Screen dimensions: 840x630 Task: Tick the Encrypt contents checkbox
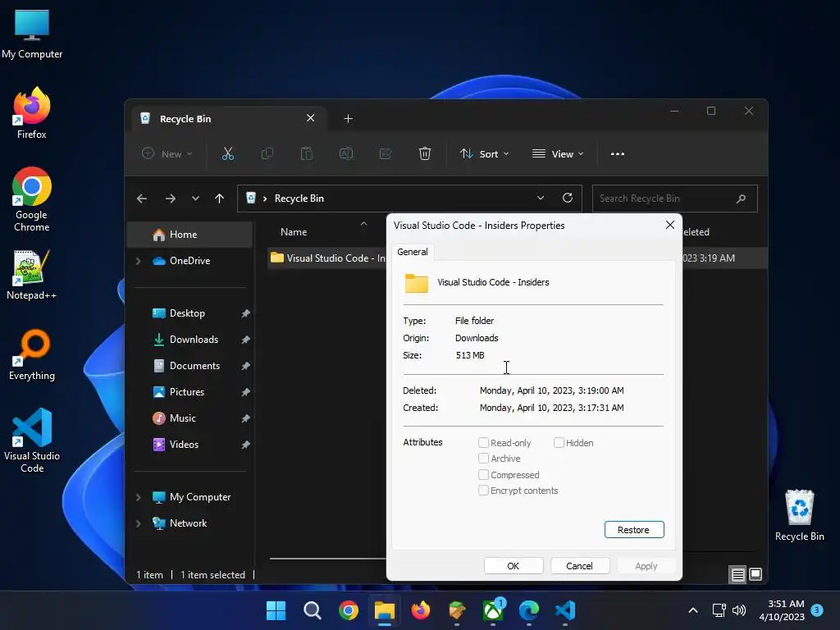[x=483, y=491]
